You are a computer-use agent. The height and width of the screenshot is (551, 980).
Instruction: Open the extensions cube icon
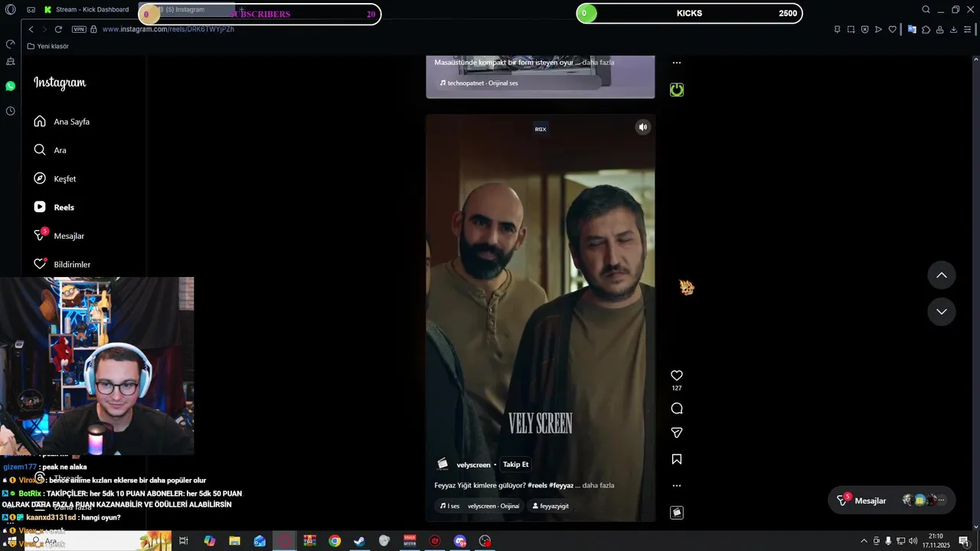(926, 29)
